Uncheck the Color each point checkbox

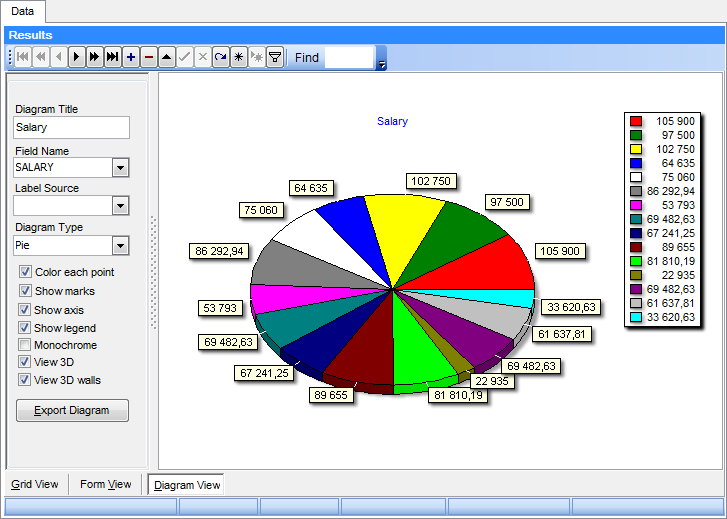[25, 272]
